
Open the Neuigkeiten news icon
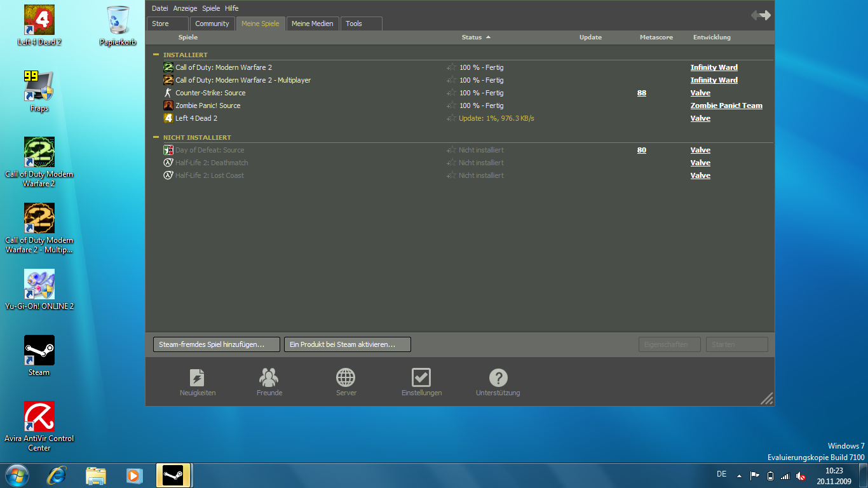[198, 377]
